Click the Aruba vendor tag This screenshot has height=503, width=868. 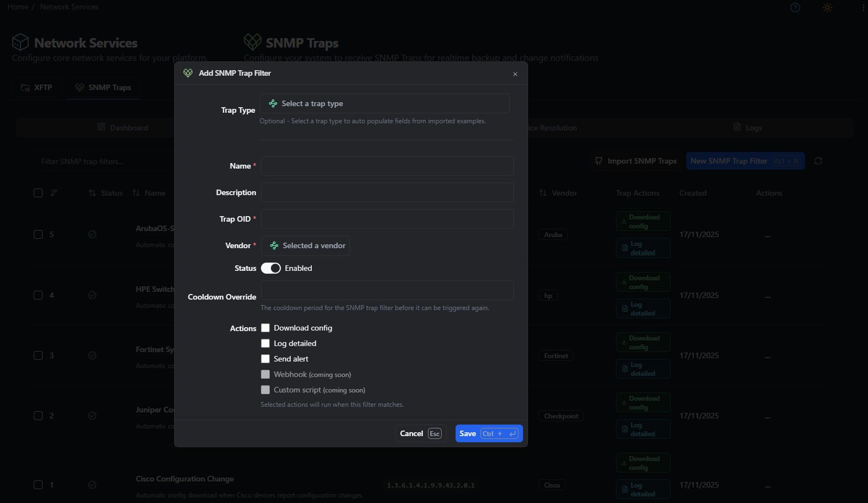pyautogui.click(x=553, y=235)
